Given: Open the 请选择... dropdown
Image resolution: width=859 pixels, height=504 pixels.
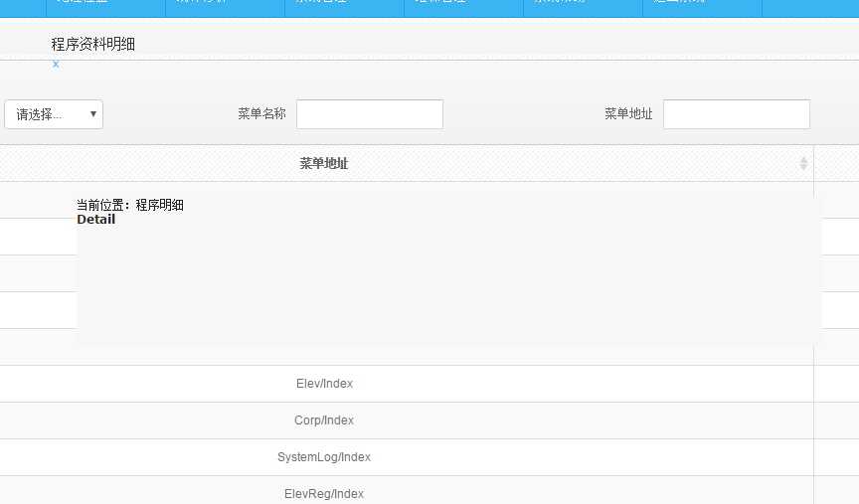Looking at the screenshot, I should click(54, 114).
